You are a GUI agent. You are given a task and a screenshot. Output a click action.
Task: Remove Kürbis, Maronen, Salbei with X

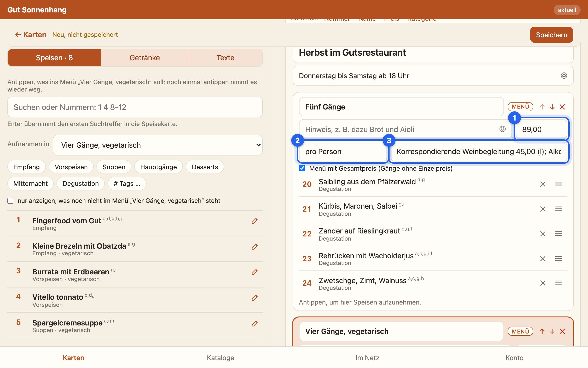(543, 209)
